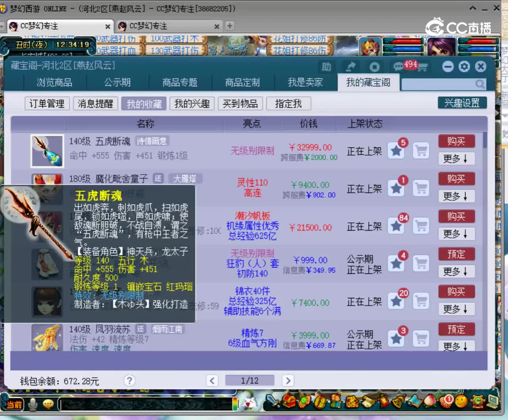Click the smiley face icon in game toolbar

pos(461,402)
